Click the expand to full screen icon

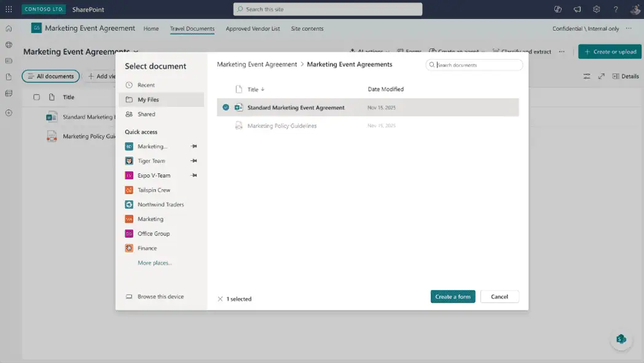pyautogui.click(x=601, y=76)
